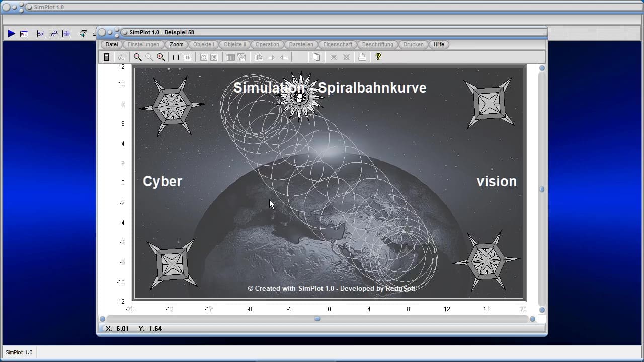Click the greyed left arrow icon
Screen dimensions: 644x362
pyautogui.click(x=284, y=57)
